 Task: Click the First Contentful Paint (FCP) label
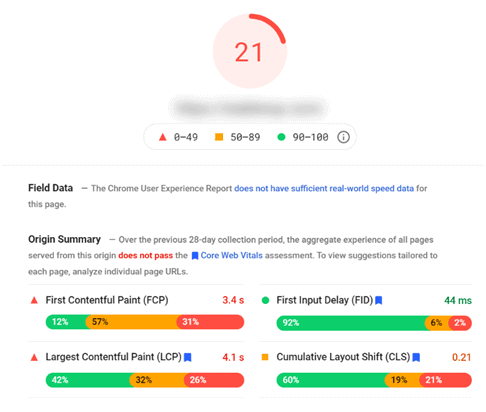point(107,300)
